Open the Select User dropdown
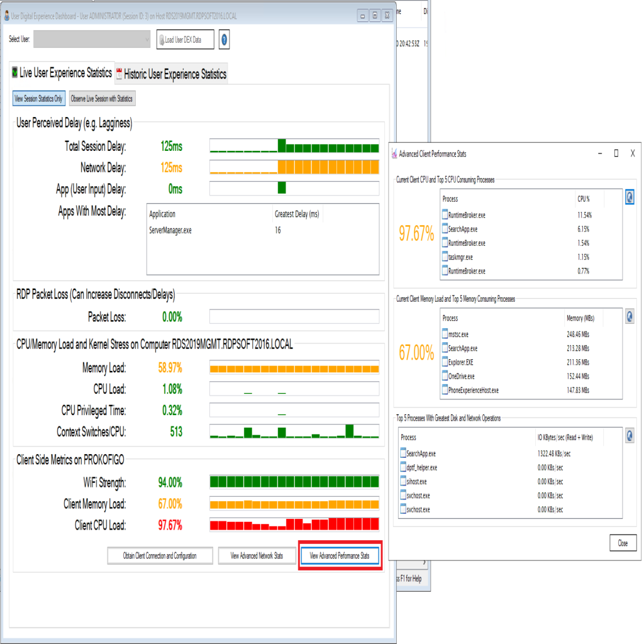The height and width of the screenshot is (644, 644). click(92, 40)
